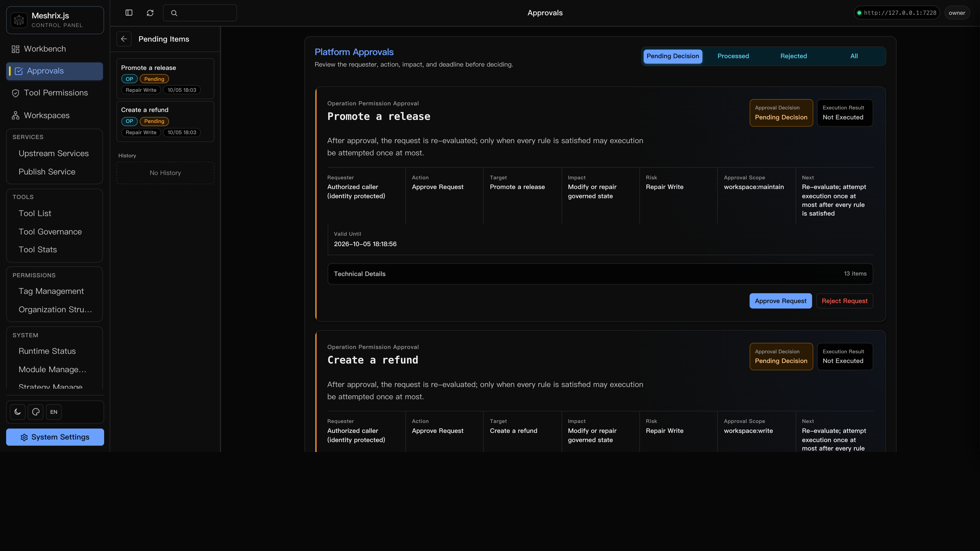This screenshot has height=551, width=980.
Task: Click the Pending badge on Create a refund
Action: (x=154, y=121)
